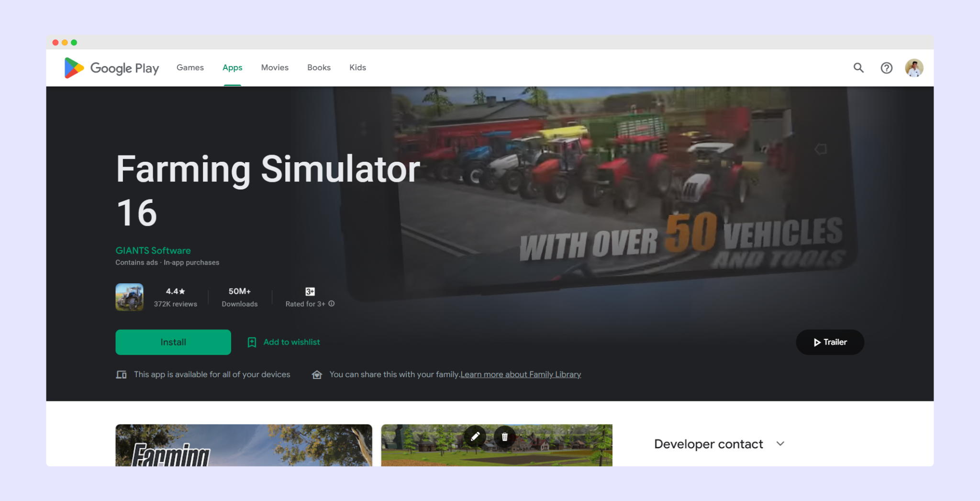
Task: Click the content rating info icon
Action: 332,304
